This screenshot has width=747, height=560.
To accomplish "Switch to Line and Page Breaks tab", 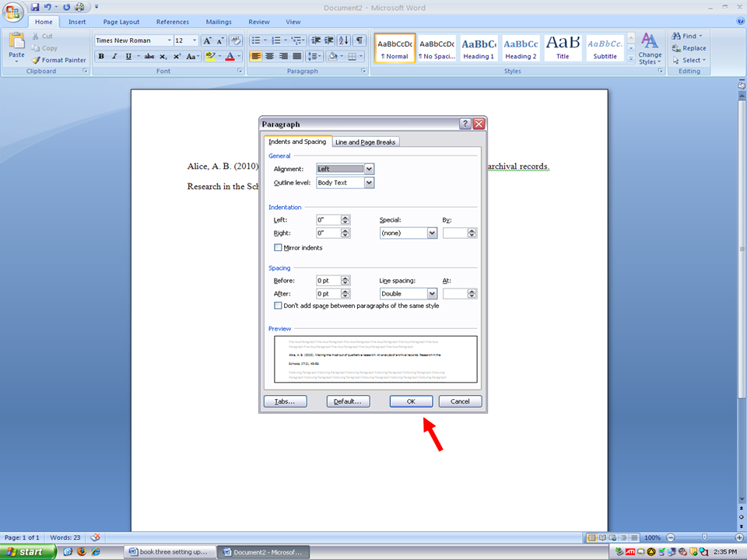I will click(366, 142).
